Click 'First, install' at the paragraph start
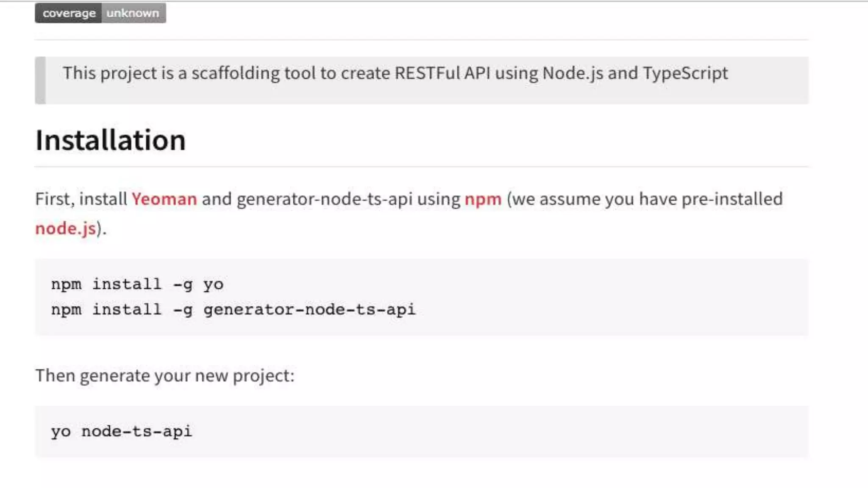 (81, 199)
